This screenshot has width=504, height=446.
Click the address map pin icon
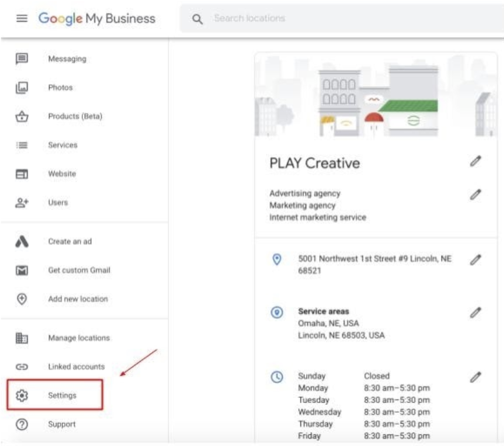(277, 259)
